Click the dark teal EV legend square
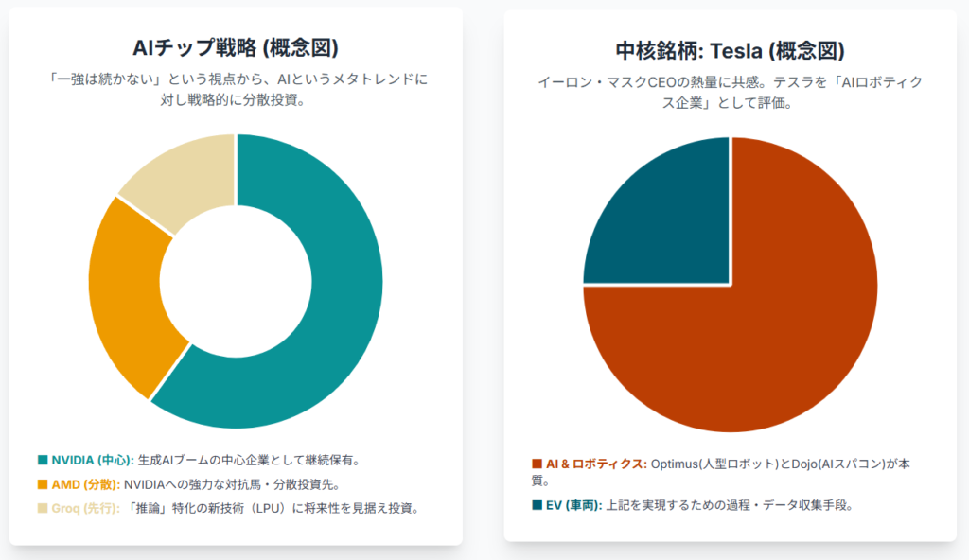 537,505
